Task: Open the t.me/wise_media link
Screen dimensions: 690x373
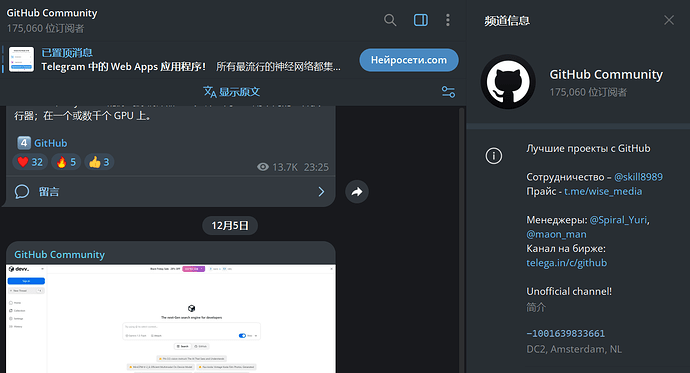Action: 603,191
